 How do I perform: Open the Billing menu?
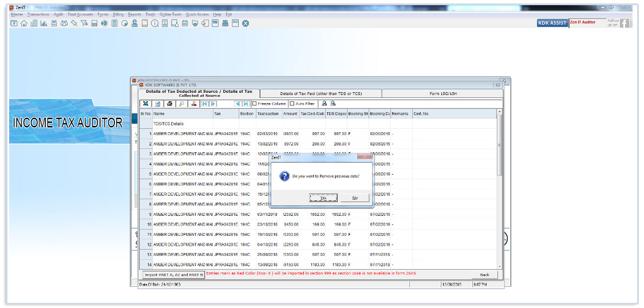point(118,14)
